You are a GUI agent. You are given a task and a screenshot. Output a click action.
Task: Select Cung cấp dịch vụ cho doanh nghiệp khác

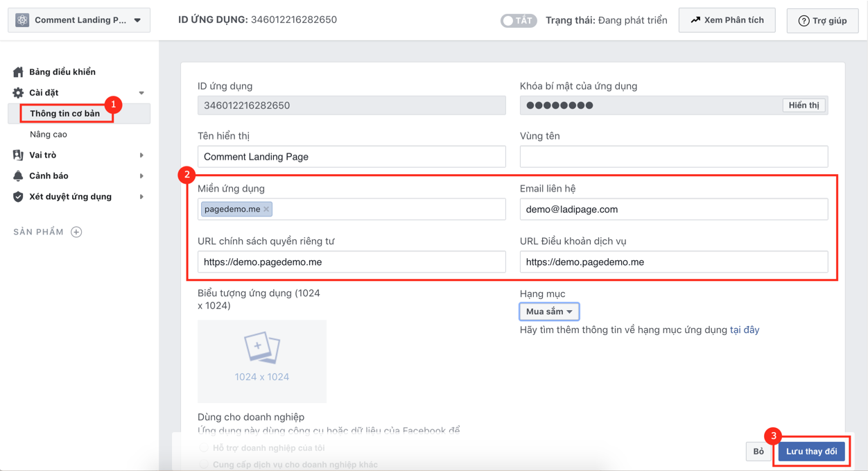click(204, 465)
